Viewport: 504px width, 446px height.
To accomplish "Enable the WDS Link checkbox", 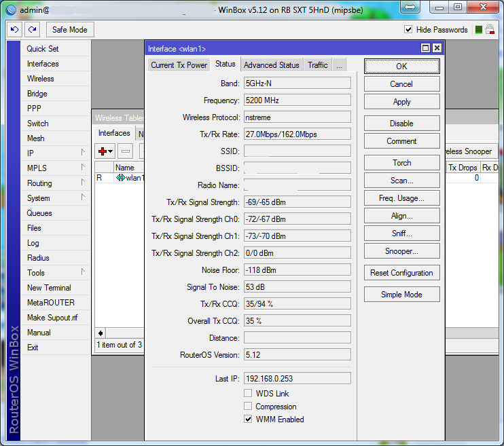I will pyautogui.click(x=248, y=393).
